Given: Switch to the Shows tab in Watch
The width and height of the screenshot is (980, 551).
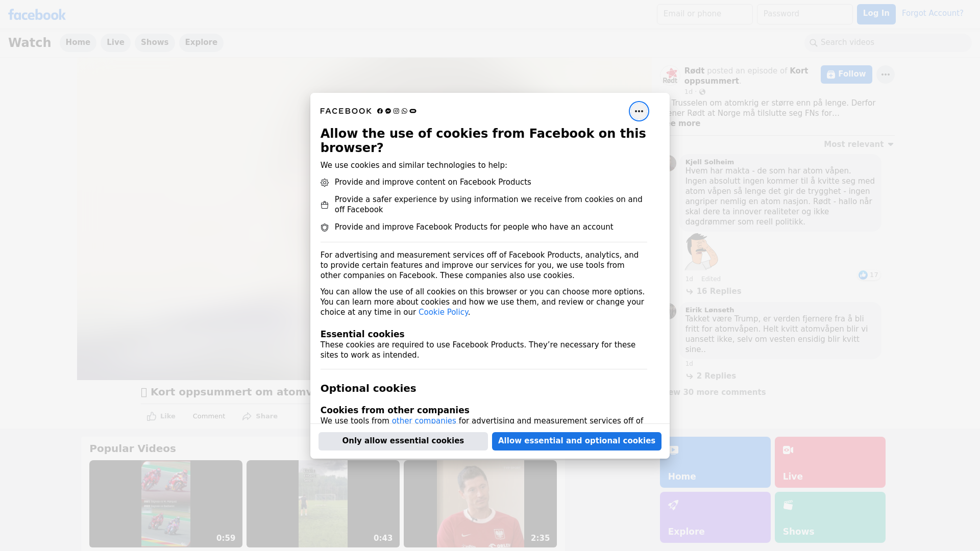Looking at the screenshot, I should pos(155,43).
